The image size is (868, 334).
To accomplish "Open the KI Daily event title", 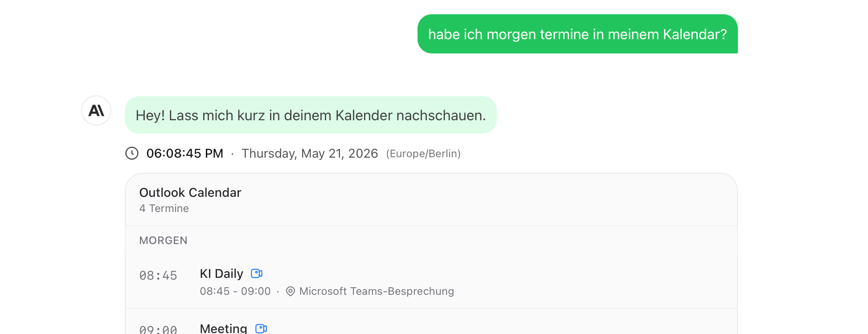I will point(221,273).
